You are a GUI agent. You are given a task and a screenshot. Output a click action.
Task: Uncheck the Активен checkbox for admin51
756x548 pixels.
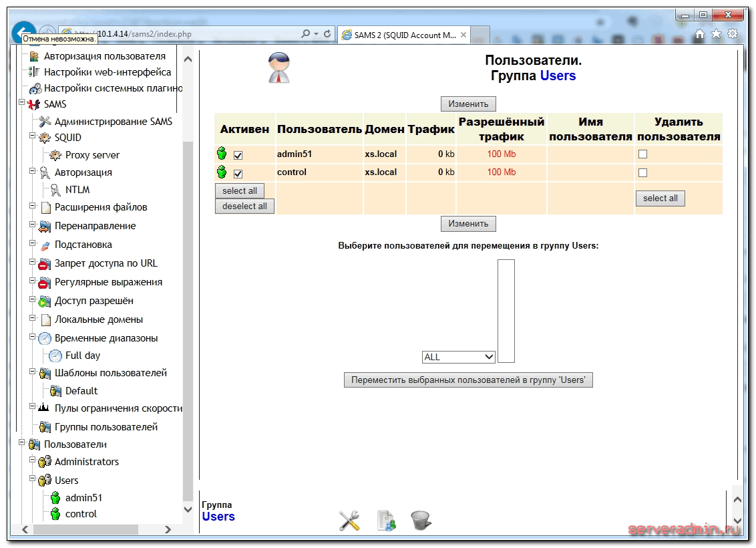(238, 155)
